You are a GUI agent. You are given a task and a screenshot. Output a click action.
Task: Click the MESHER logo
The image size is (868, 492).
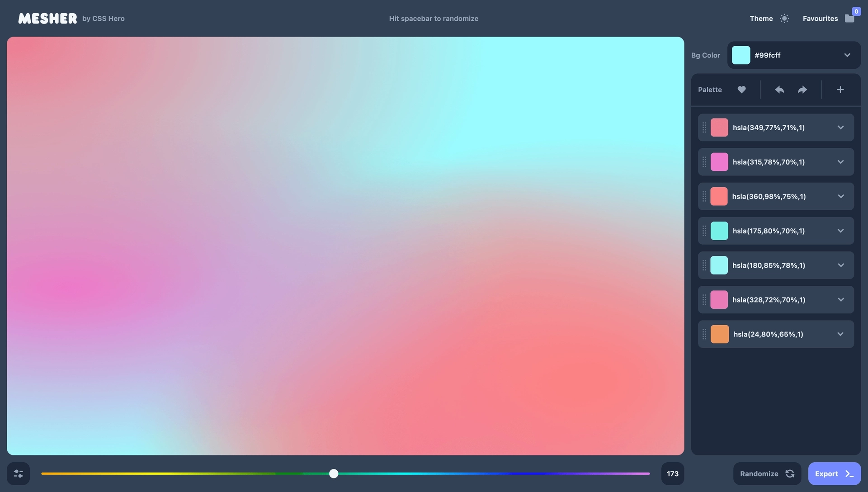tap(47, 19)
